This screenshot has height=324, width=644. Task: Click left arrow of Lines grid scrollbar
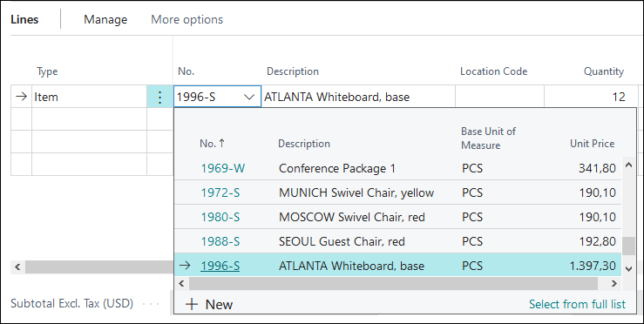(17, 267)
